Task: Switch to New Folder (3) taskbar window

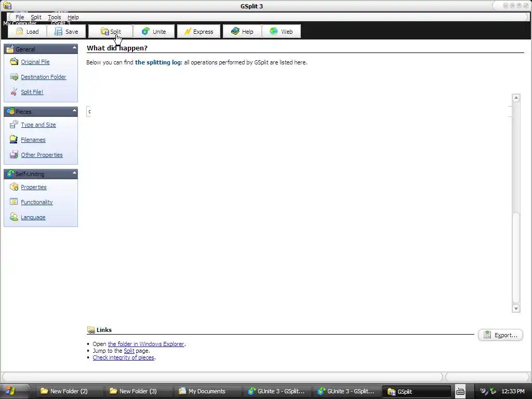Action: (138, 391)
